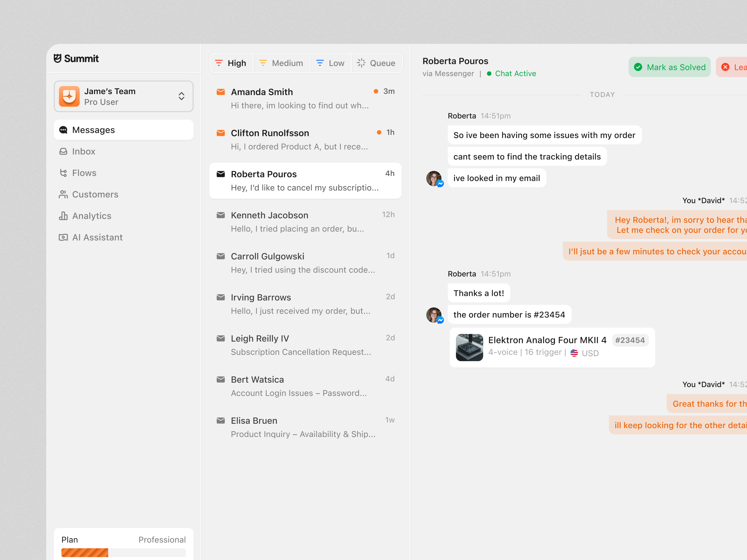
Task: Click the envelope icon beside Kenneth Jacobson
Action: point(221,215)
